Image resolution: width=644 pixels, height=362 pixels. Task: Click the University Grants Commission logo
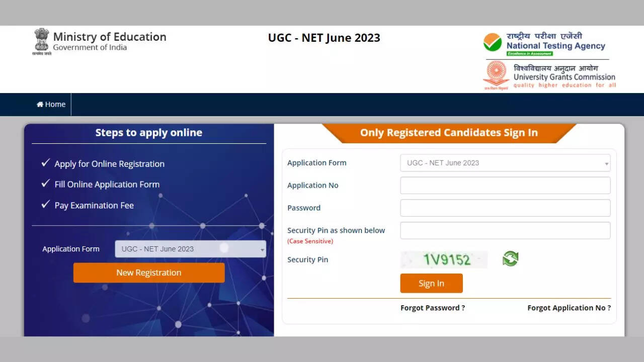[x=496, y=74]
